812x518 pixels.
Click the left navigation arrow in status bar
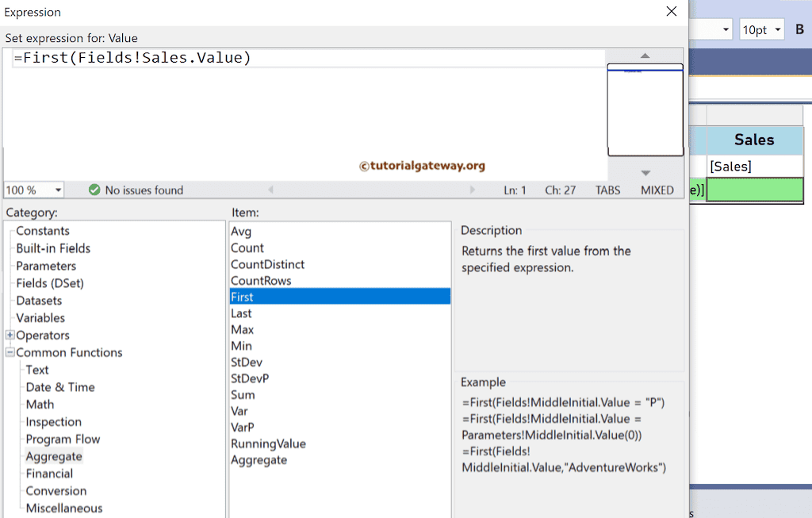click(271, 190)
